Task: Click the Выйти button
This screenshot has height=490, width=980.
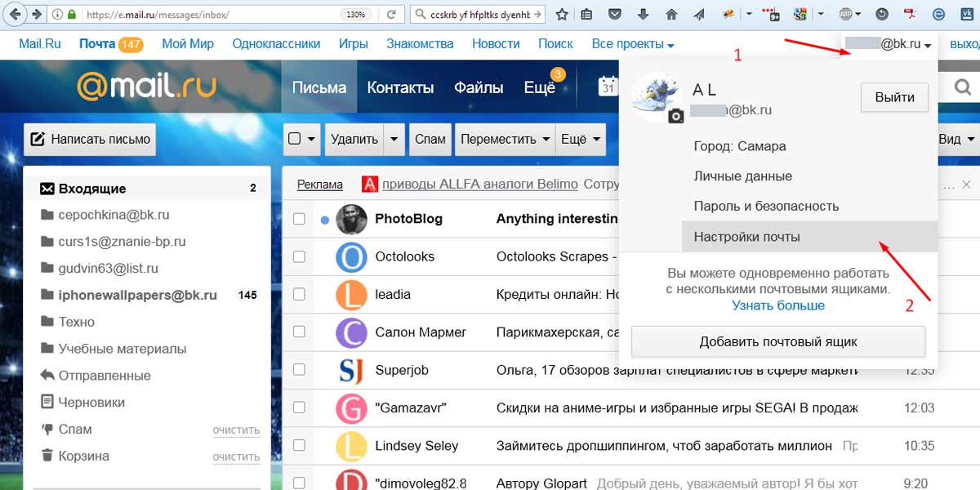Action: 894,97
